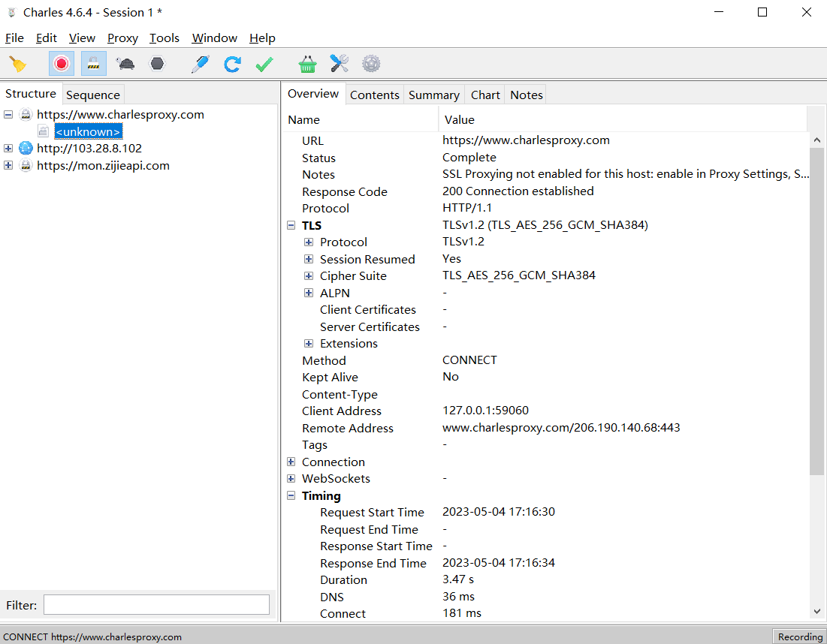Toggle the red Recording button

(62, 64)
